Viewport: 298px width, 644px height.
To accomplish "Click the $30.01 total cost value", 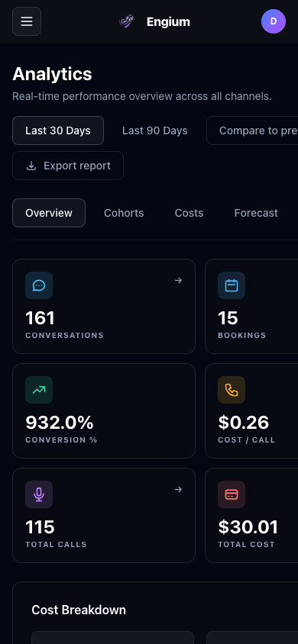I will 248,527.
